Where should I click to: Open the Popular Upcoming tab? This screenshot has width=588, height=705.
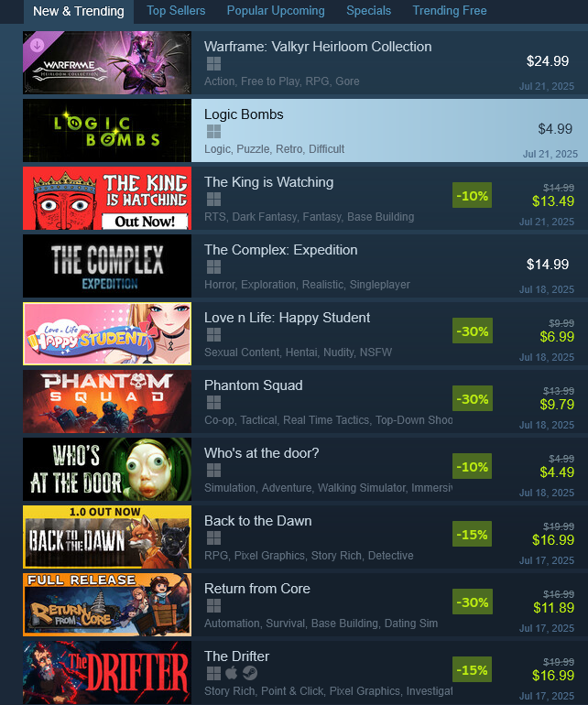coord(276,10)
